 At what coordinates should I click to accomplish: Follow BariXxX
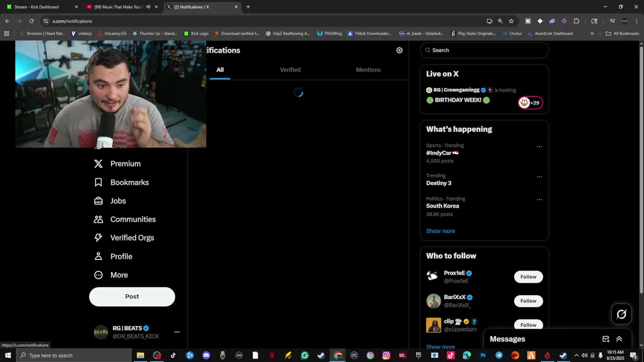point(528,301)
